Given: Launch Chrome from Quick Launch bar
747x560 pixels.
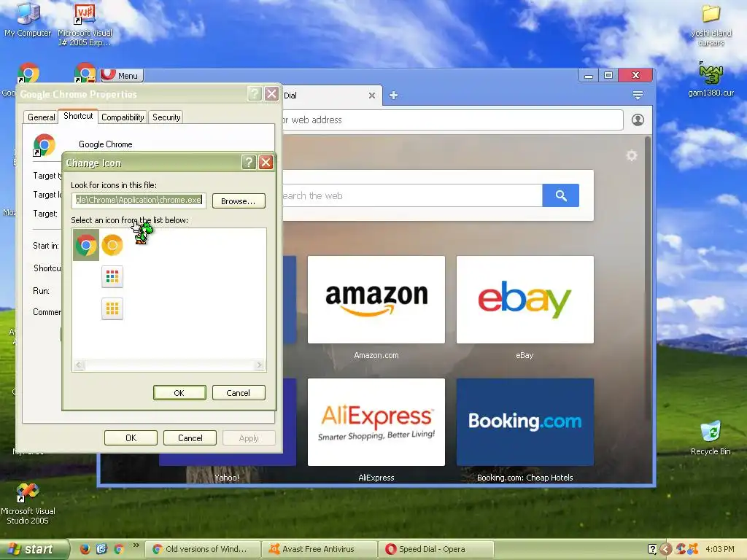Looking at the screenshot, I should [119, 549].
